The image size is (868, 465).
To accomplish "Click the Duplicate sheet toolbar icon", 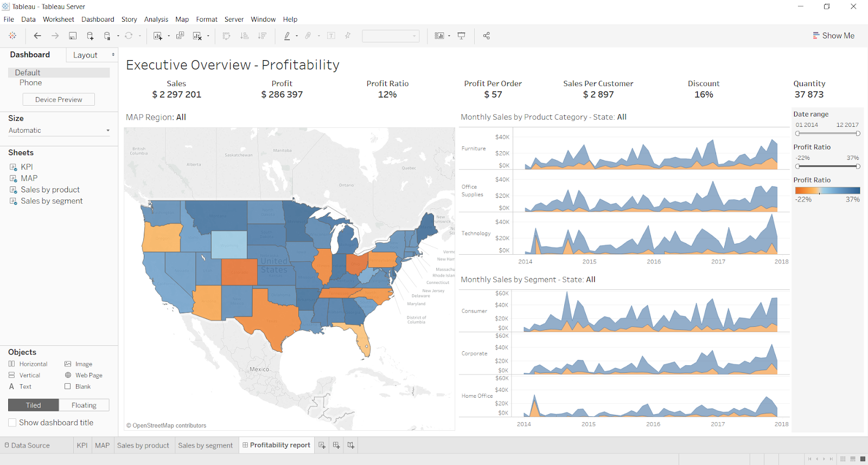I will (x=180, y=36).
